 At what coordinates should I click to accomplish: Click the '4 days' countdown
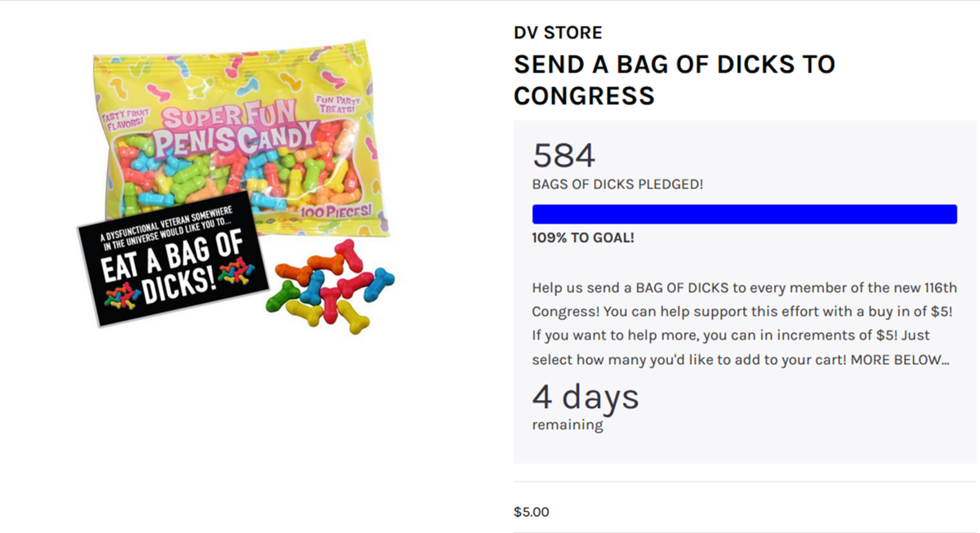click(585, 398)
